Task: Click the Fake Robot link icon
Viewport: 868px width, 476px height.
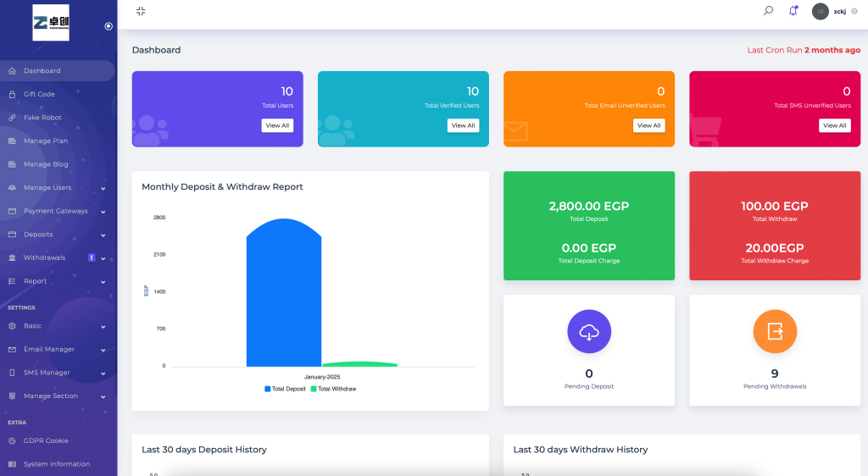Action: pyautogui.click(x=12, y=117)
